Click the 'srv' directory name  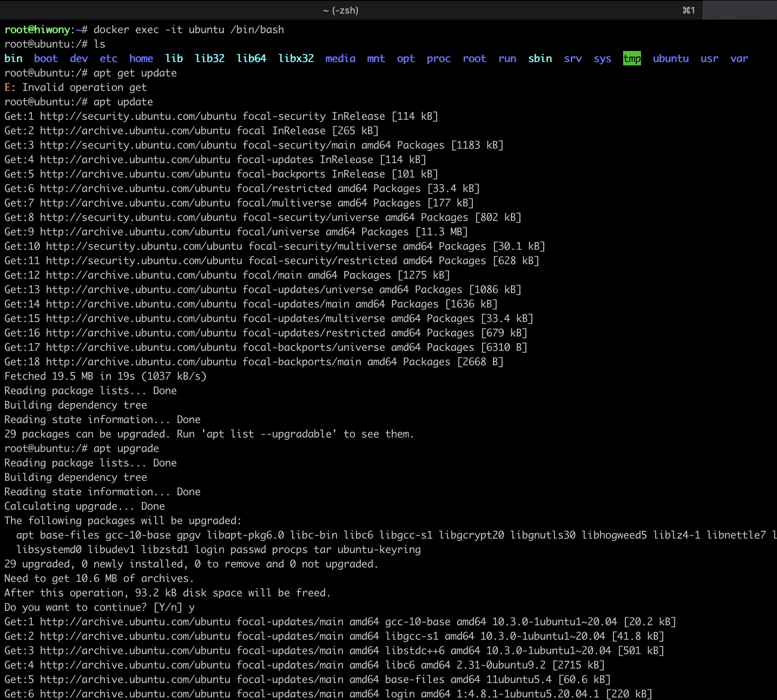(573, 59)
